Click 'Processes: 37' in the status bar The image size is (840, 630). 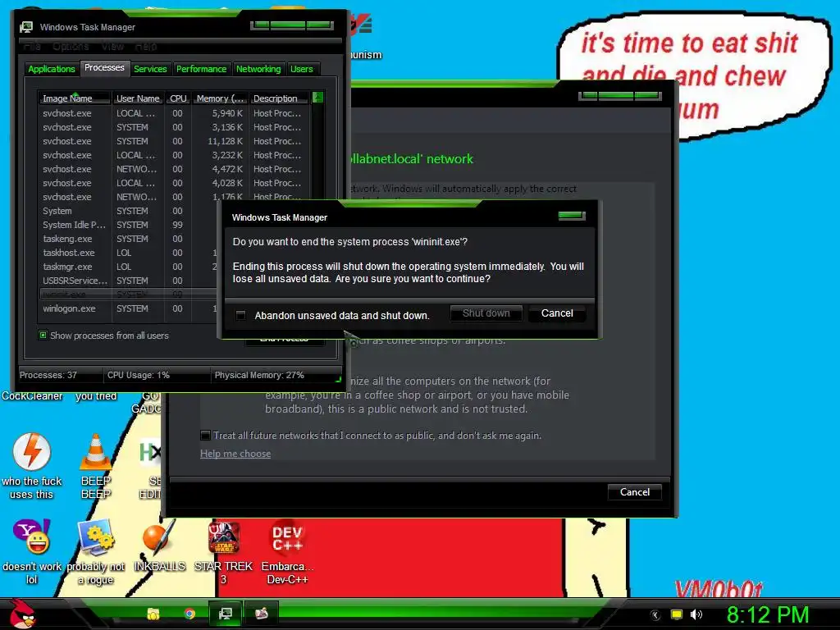point(48,375)
